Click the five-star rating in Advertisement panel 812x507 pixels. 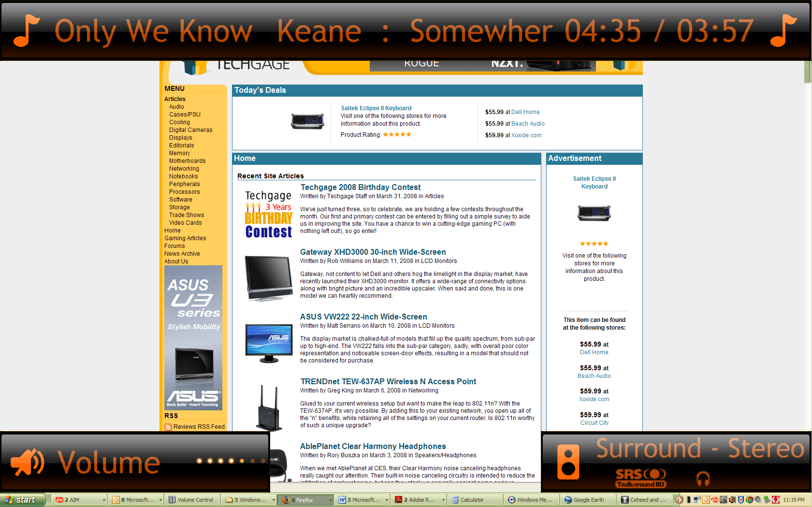click(594, 244)
